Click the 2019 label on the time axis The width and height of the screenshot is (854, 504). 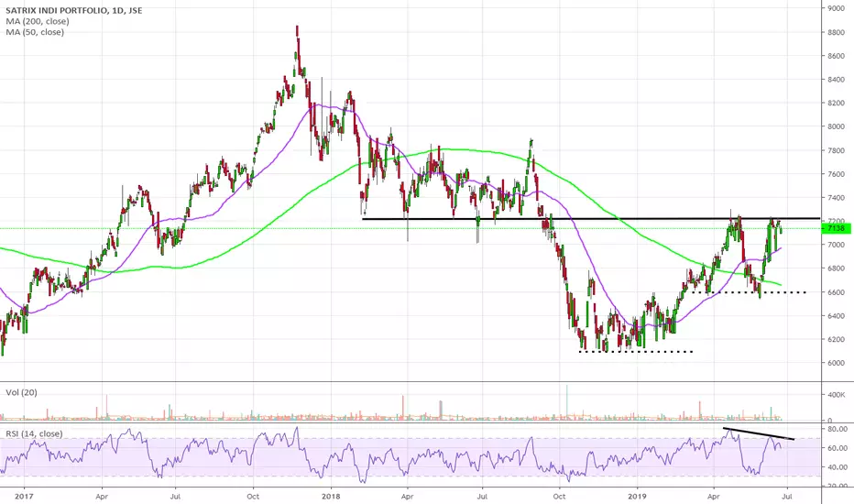click(637, 497)
